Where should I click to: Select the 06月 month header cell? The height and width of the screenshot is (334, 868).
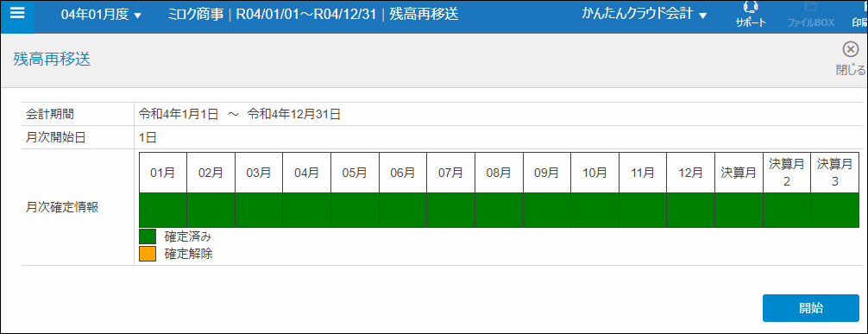[402, 173]
